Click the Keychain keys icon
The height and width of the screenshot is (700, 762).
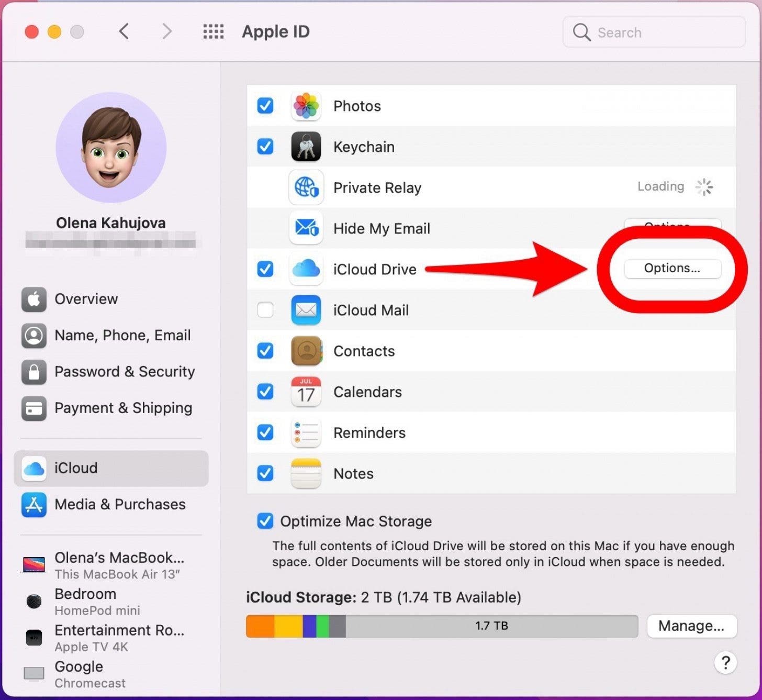click(x=306, y=147)
